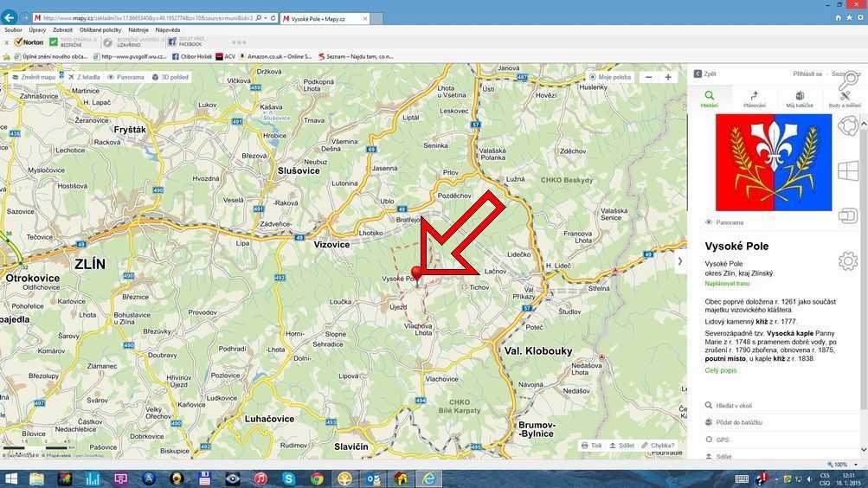Click the browser Back arrow button
Viewport: 868px width, 488px height.
9,17
